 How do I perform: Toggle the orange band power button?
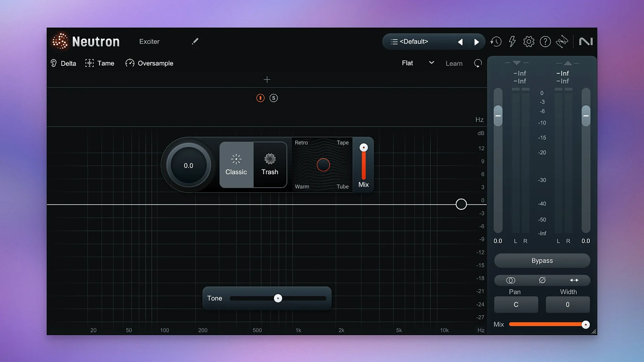pyautogui.click(x=260, y=98)
